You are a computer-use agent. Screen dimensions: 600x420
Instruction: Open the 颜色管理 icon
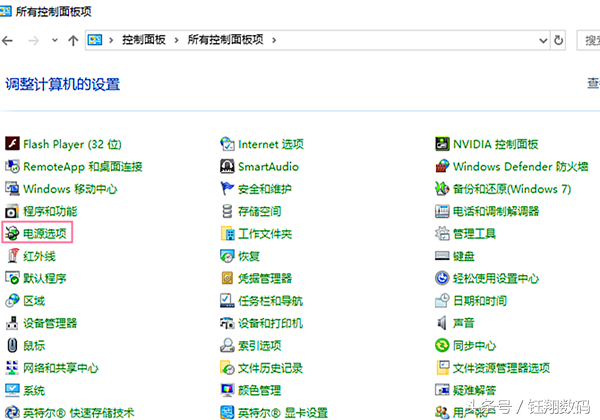click(227, 390)
